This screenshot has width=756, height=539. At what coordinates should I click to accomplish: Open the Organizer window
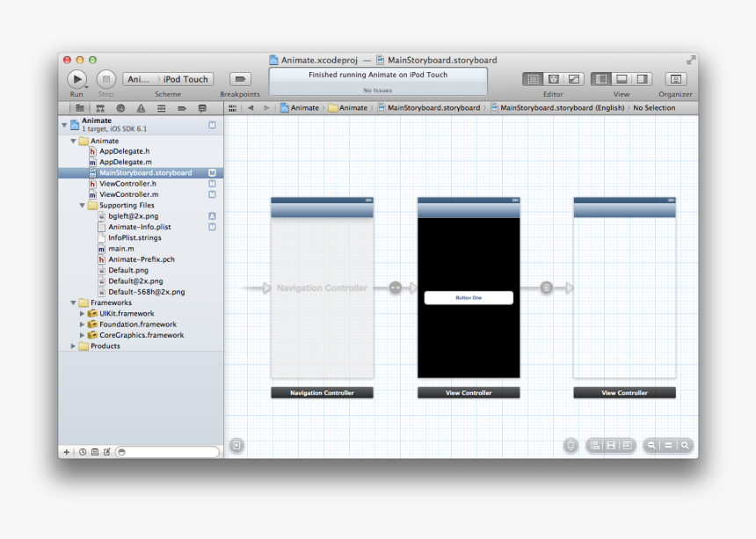click(675, 79)
